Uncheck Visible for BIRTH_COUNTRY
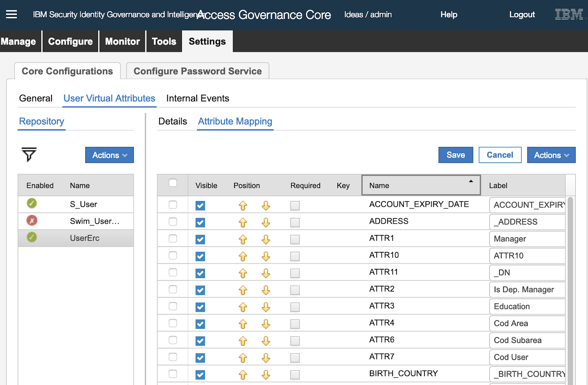The width and height of the screenshot is (588, 385). 200,374
